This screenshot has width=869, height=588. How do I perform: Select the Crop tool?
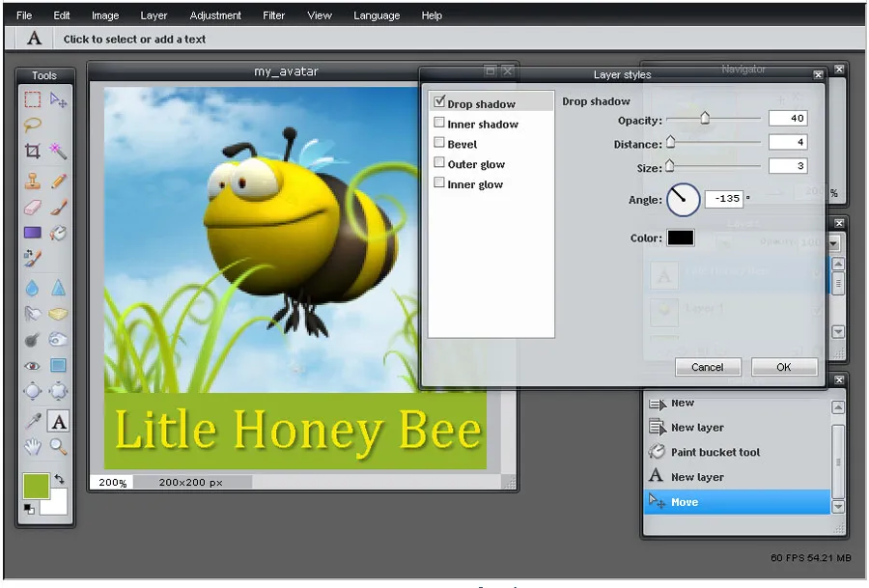pos(33,151)
